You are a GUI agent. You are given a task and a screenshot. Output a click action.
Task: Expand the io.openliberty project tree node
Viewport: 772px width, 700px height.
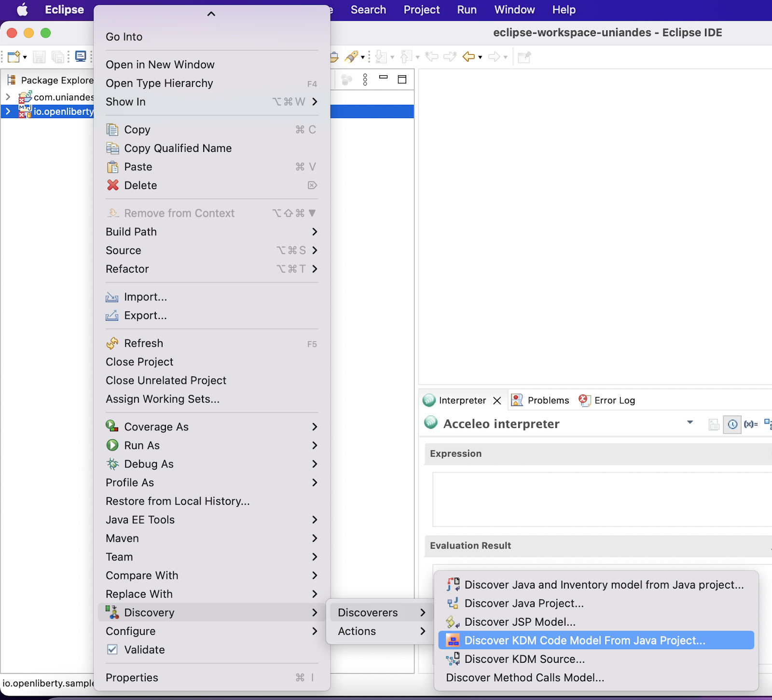8,111
